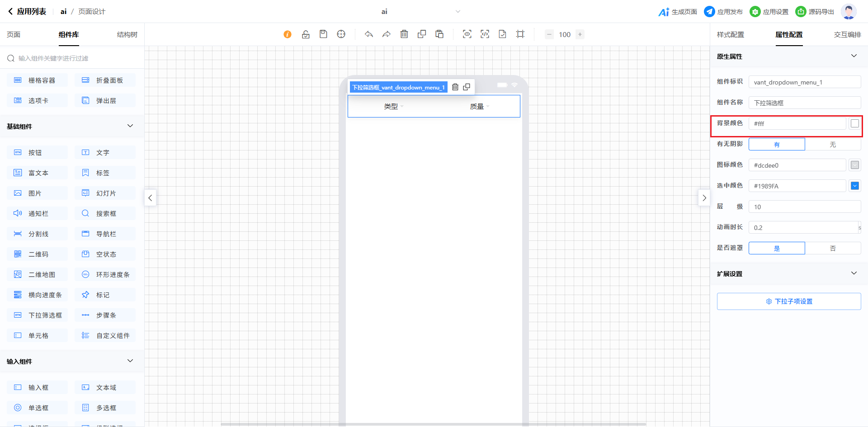This screenshot has width=868, height=427.
Task: Select 有 for the shadow option
Action: (777, 145)
